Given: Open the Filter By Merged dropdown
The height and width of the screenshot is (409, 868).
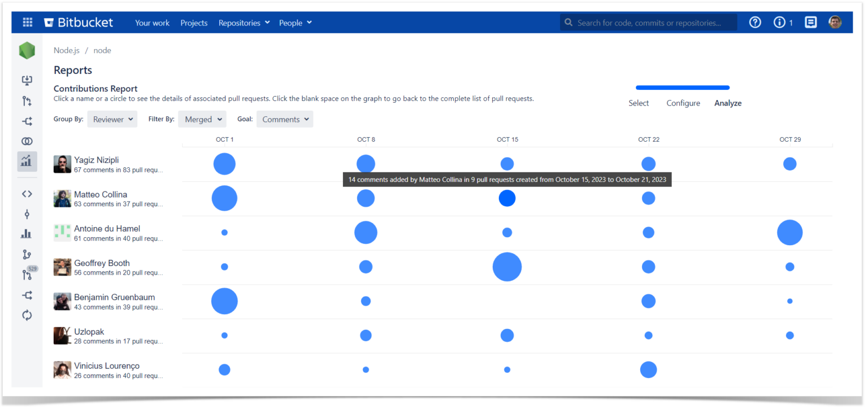Looking at the screenshot, I should point(202,119).
